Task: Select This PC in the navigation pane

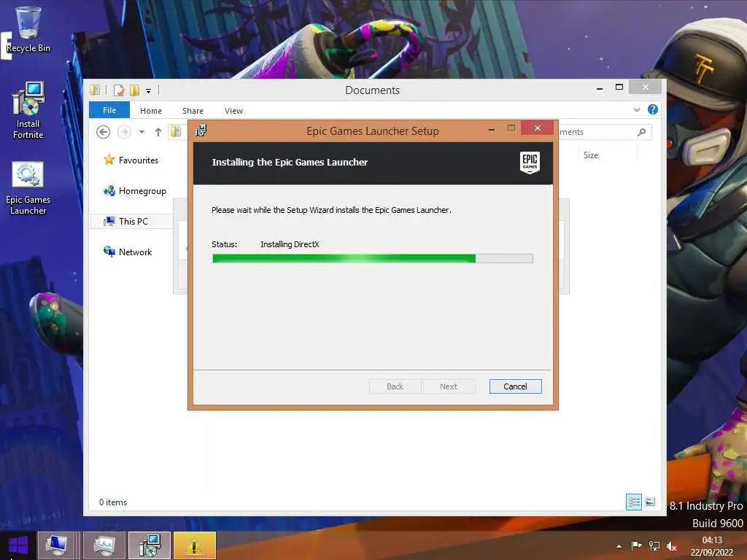Action: [x=131, y=221]
